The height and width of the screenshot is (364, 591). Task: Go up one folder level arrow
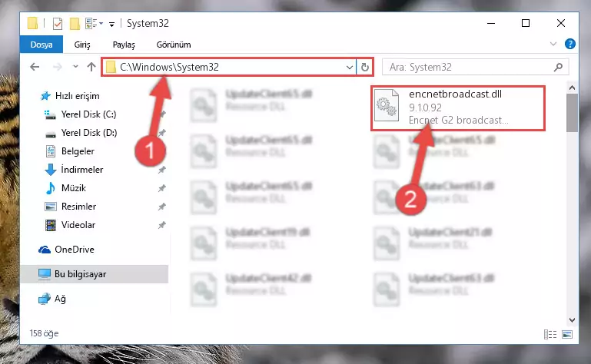(91, 67)
